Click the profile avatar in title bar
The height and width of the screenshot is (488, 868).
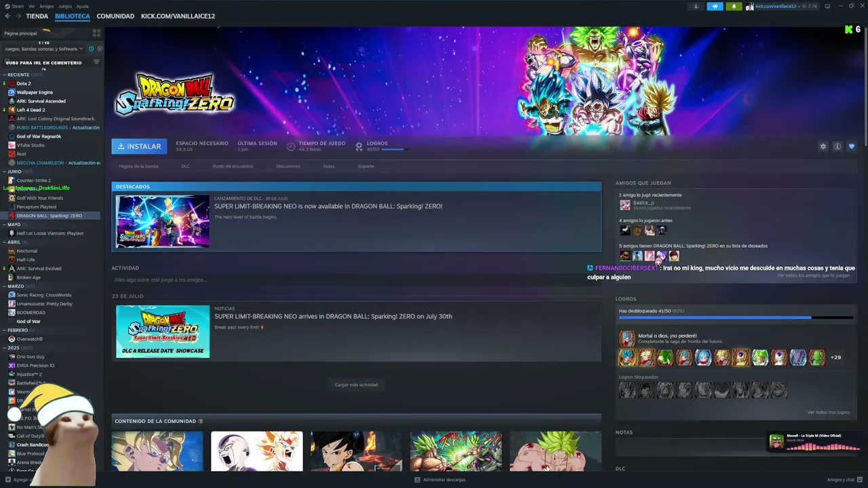[749, 6]
